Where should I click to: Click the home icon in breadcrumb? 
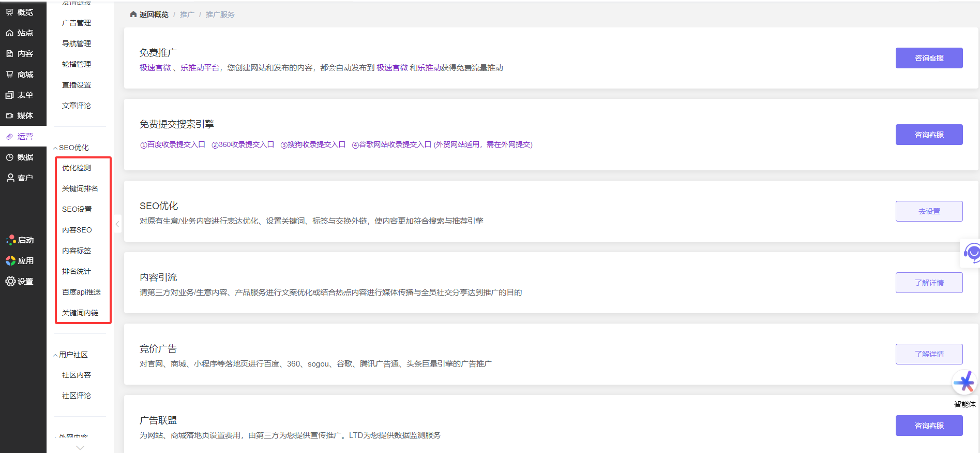tap(133, 14)
